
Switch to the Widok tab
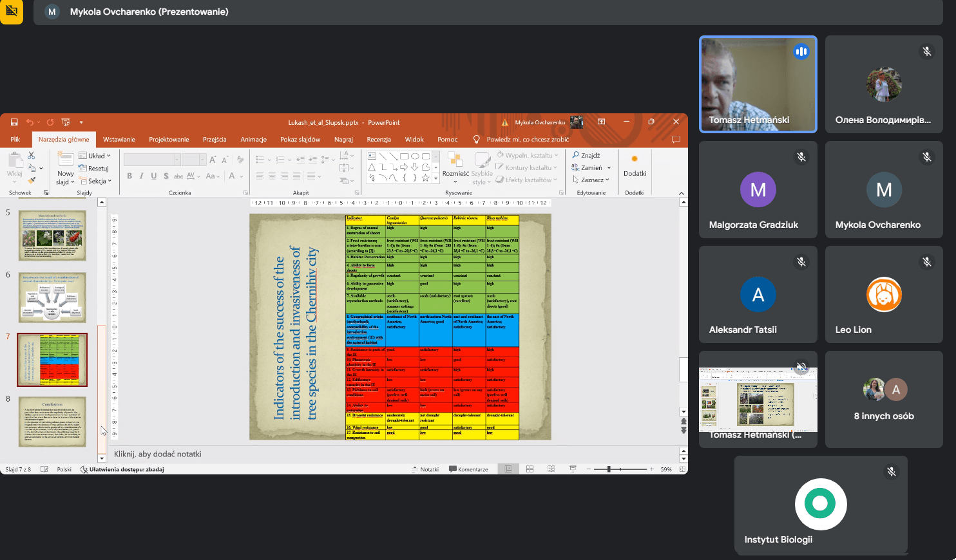(x=414, y=139)
